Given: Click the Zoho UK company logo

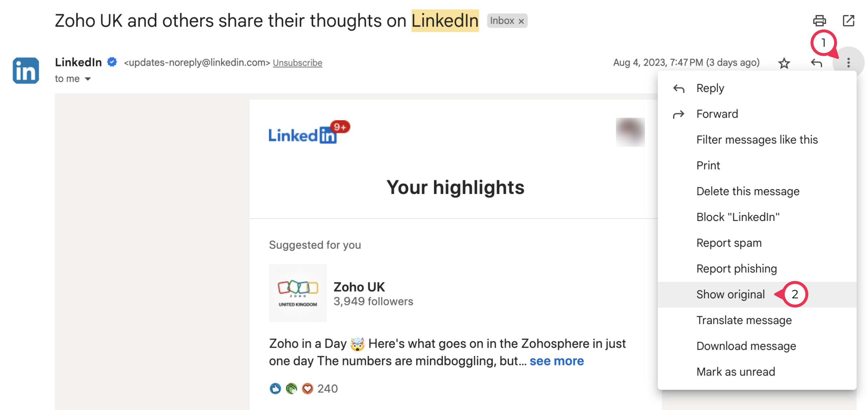Looking at the screenshot, I should [x=298, y=293].
